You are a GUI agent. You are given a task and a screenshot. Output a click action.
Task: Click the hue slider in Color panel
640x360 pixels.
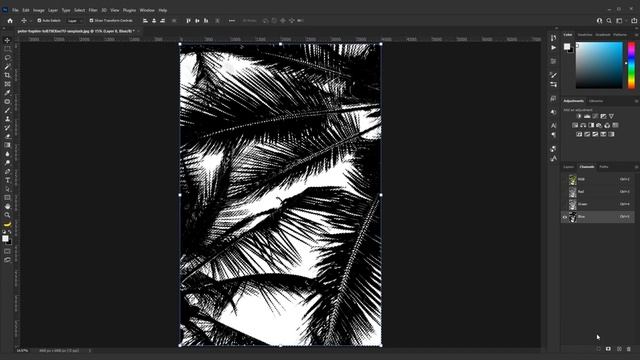tap(631, 65)
